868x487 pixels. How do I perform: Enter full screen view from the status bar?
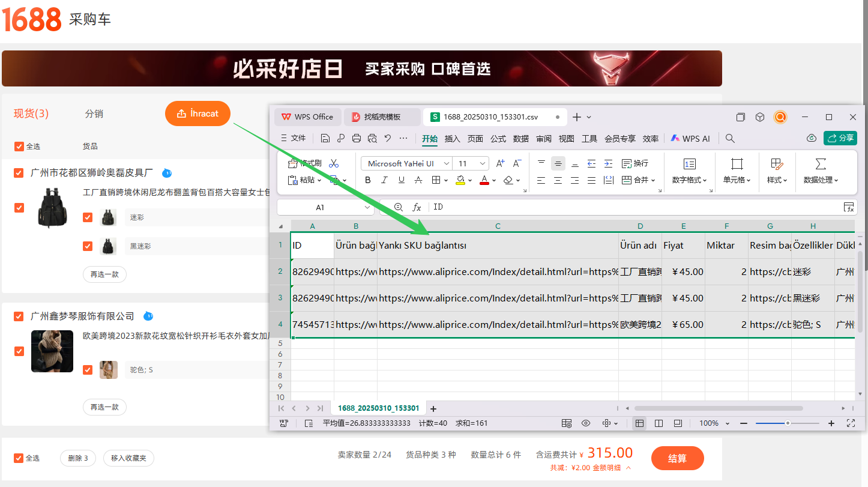[851, 423]
